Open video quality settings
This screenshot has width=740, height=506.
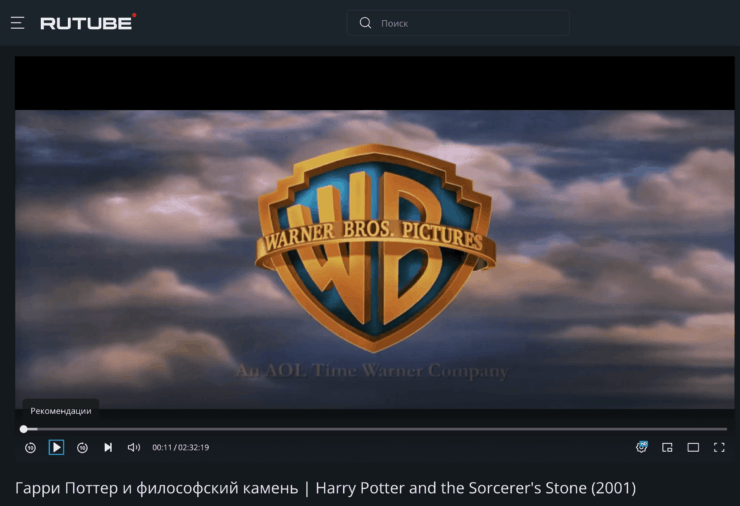(x=641, y=447)
